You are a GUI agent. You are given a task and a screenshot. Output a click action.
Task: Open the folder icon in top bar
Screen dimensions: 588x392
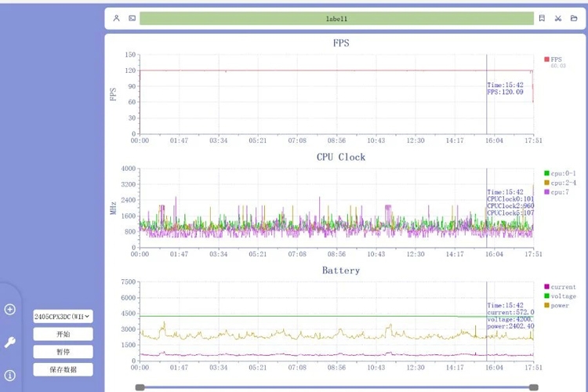point(574,18)
